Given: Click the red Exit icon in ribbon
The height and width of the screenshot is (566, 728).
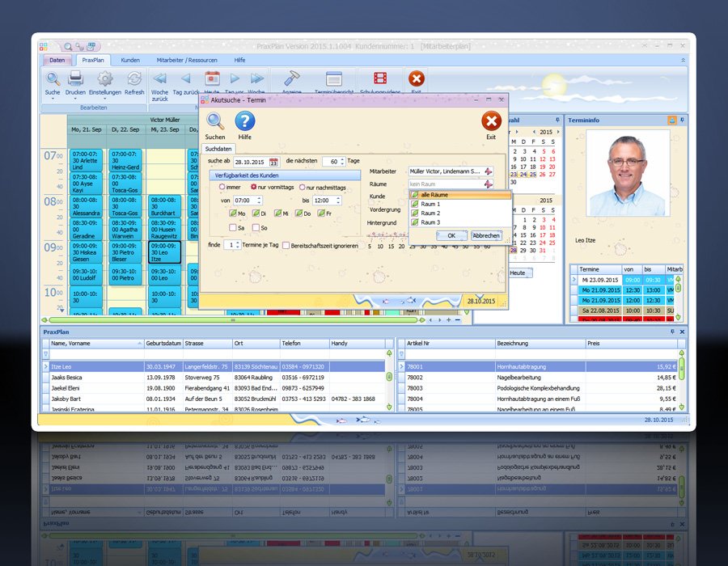Looking at the screenshot, I should click(417, 78).
